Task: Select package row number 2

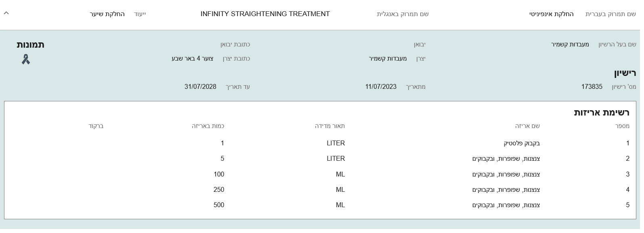Action: coord(320,159)
